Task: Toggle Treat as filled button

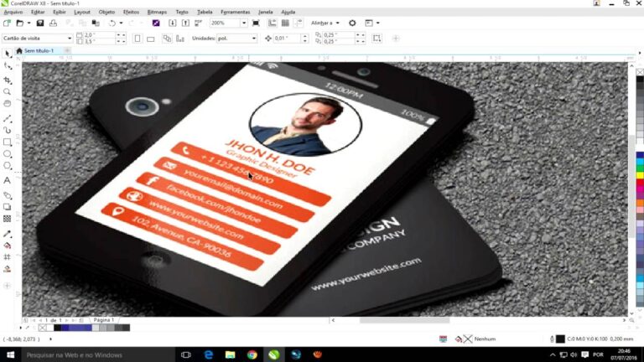Action: (377, 39)
